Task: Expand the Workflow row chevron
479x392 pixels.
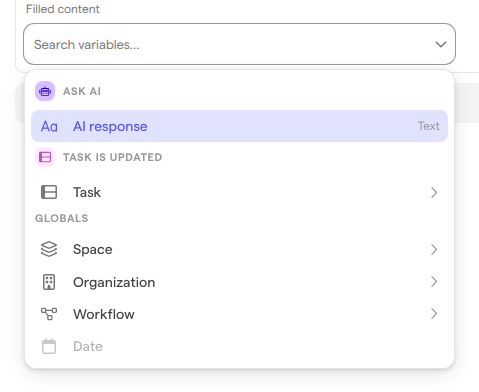Action: click(x=434, y=314)
